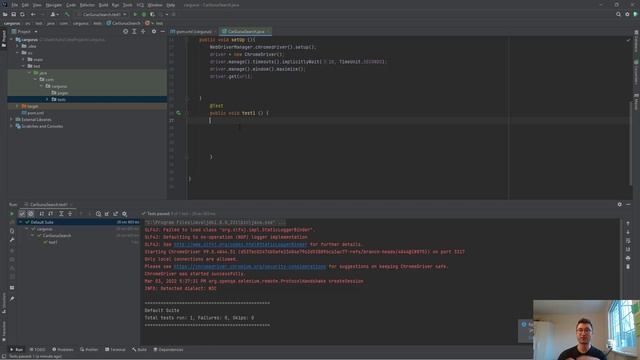Expand the target folder
The width and height of the screenshot is (640, 360).
(17, 106)
